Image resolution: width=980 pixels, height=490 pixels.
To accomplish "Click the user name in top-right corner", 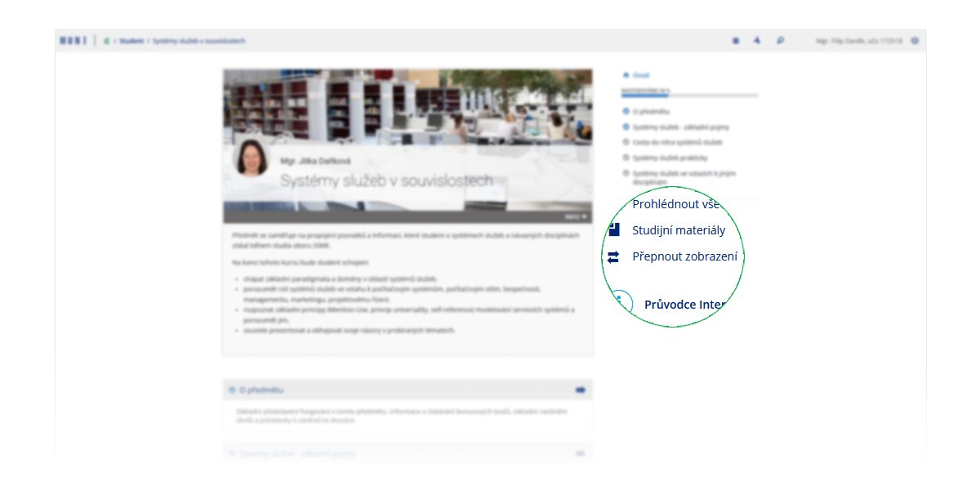I will pos(858,41).
